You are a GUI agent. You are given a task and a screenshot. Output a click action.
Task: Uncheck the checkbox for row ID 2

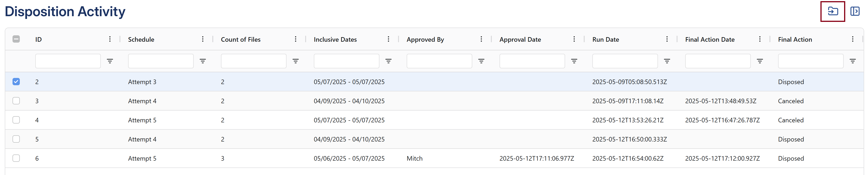pos(16,82)
